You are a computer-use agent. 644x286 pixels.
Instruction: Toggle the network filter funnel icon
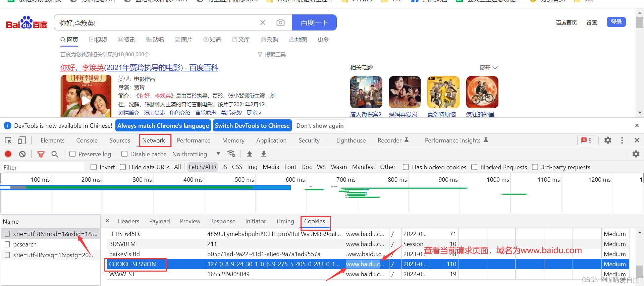point(41,154)
